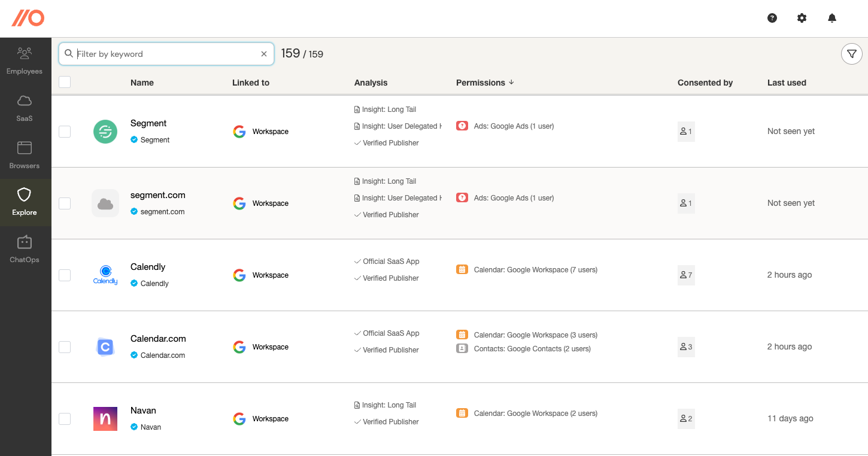Screen dimensions: 868x456
Task: Open the filter funnel button
Action: 851,54
